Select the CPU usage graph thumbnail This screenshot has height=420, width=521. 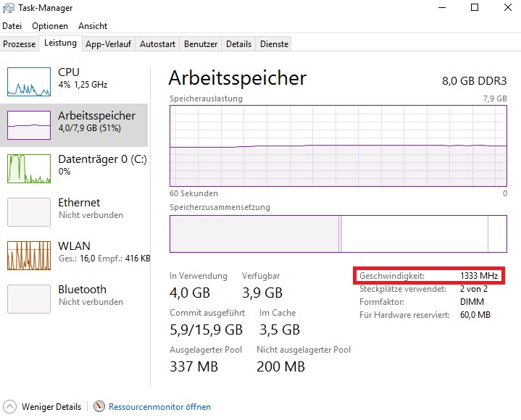pos(29,82)
